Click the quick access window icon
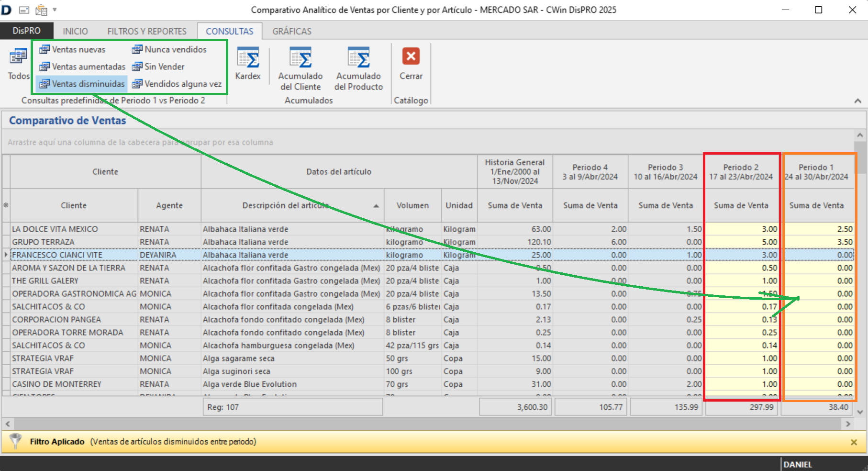Screen dimensions: 868x471 pos(24,10)
